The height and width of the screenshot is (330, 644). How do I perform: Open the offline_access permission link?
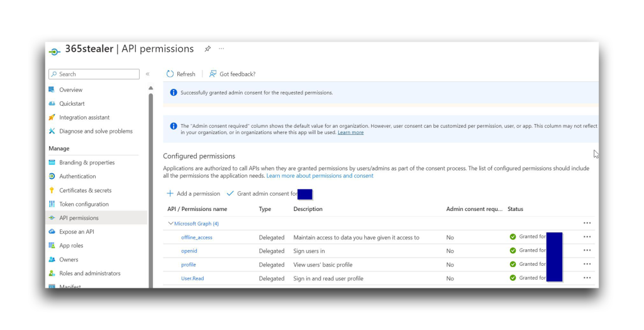[x=197, y=237]
